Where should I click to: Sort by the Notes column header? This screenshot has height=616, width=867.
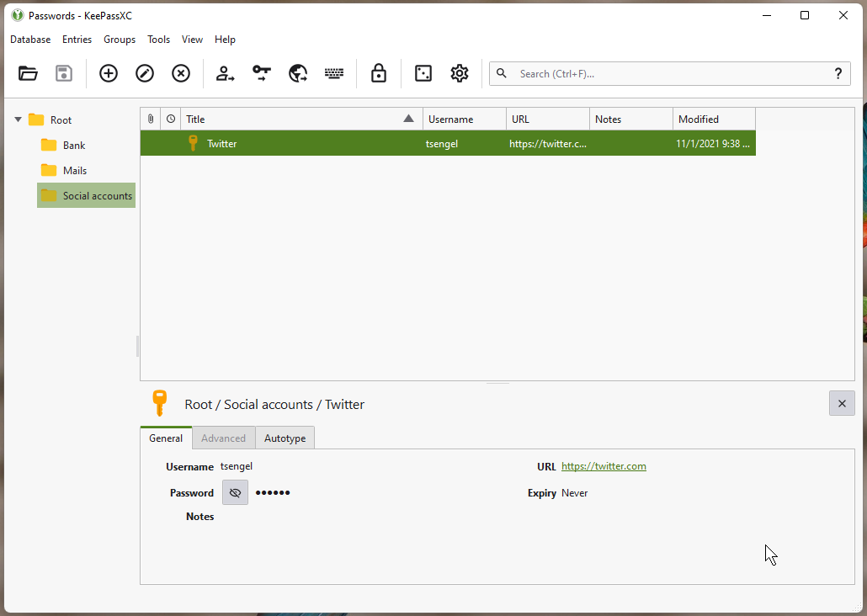[631, 119]
